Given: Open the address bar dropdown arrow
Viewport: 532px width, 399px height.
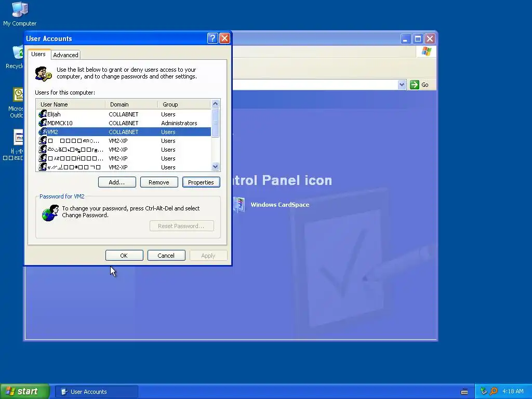Looking at the screenshot, I should coord(402,85).
